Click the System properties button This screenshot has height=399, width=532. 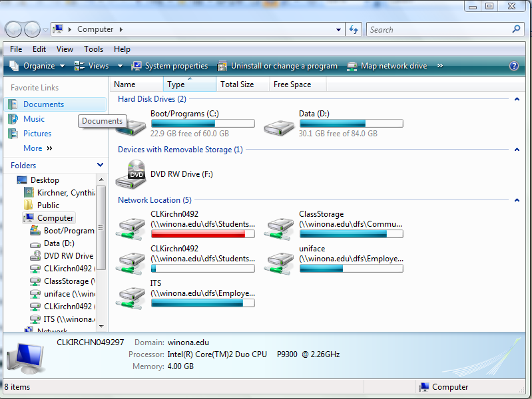pos(170,66)
